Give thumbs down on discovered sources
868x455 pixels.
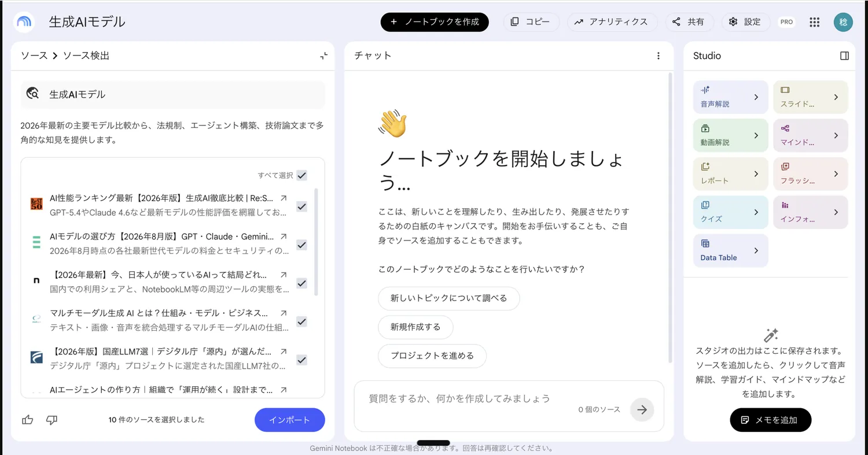[52, 420]
